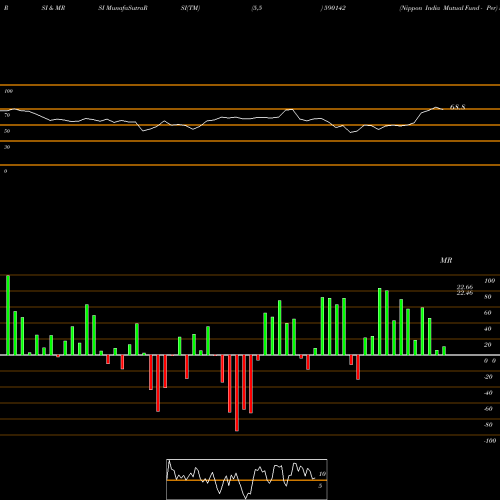Click the MR axis label "-80"

488,425
